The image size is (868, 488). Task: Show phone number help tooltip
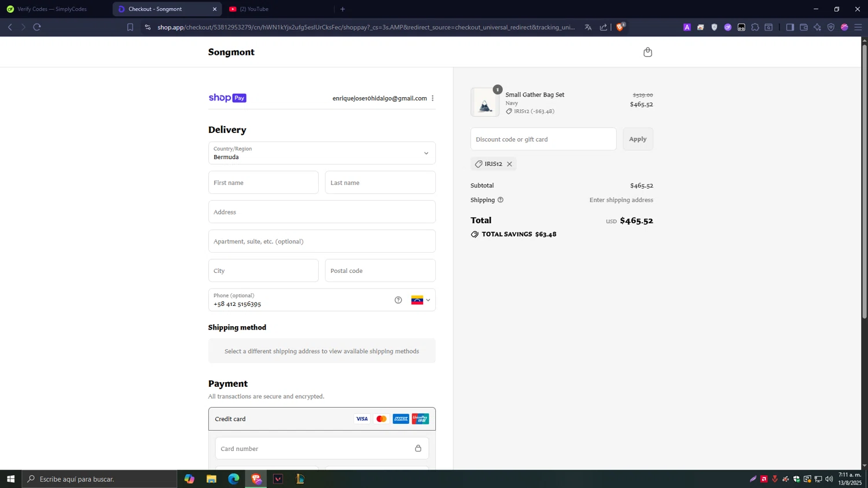point(398,300)
